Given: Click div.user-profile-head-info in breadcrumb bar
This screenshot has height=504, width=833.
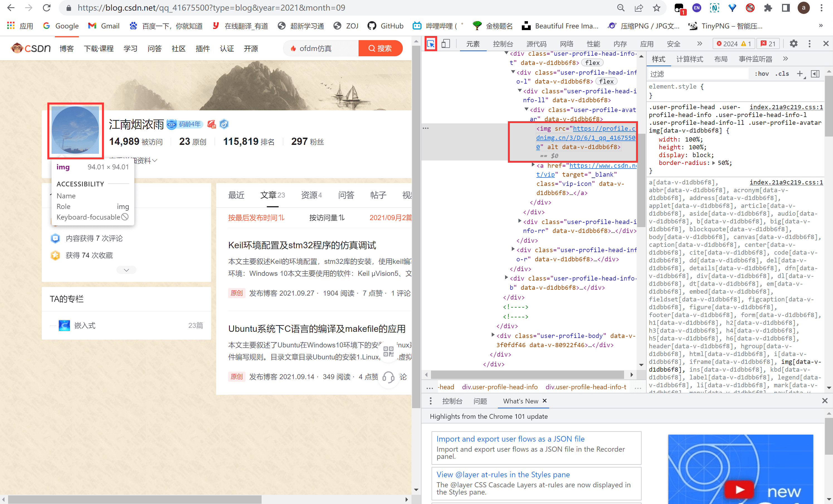Looking at the screenshot, I should coord(500,387).
